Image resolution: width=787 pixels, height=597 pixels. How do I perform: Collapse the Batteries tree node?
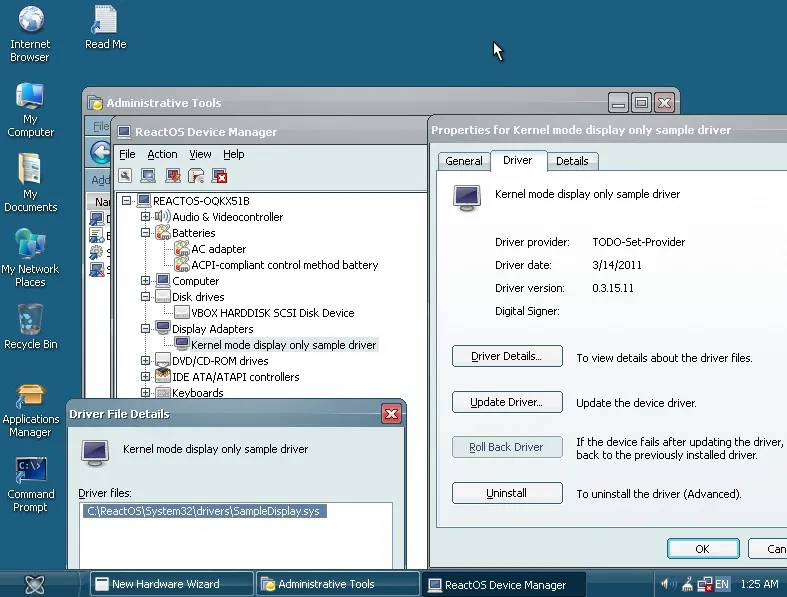click(x=146, y=233)
